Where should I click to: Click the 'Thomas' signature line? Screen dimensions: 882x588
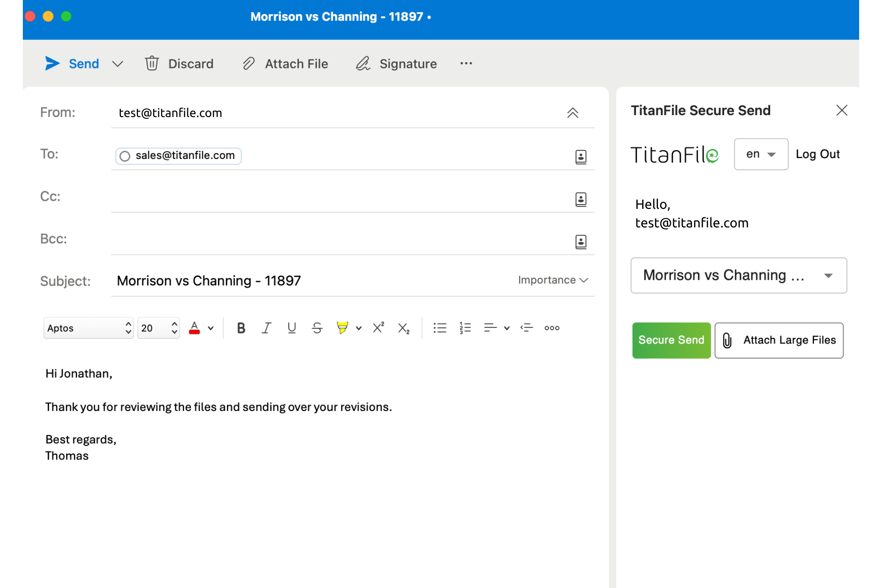point(67,456)
